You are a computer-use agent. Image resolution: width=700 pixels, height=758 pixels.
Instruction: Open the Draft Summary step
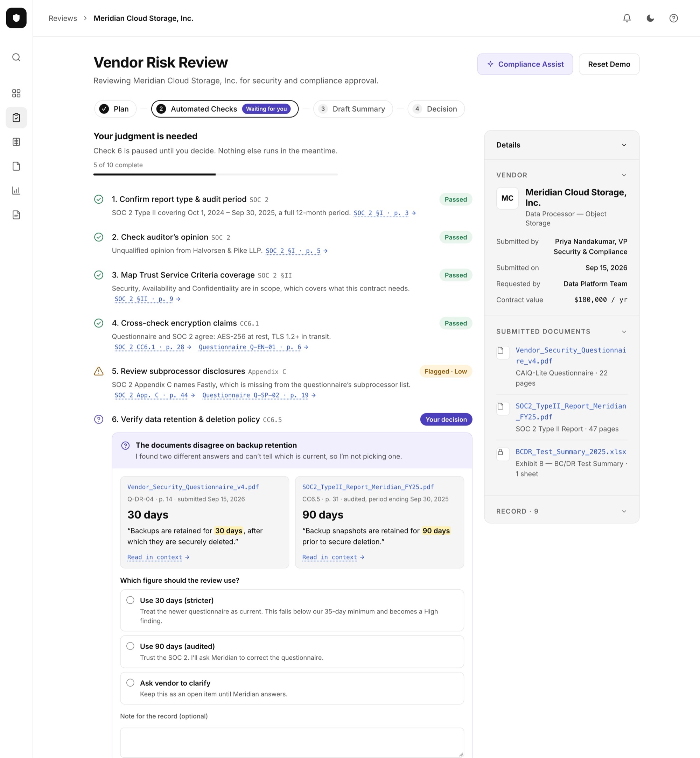353,109
